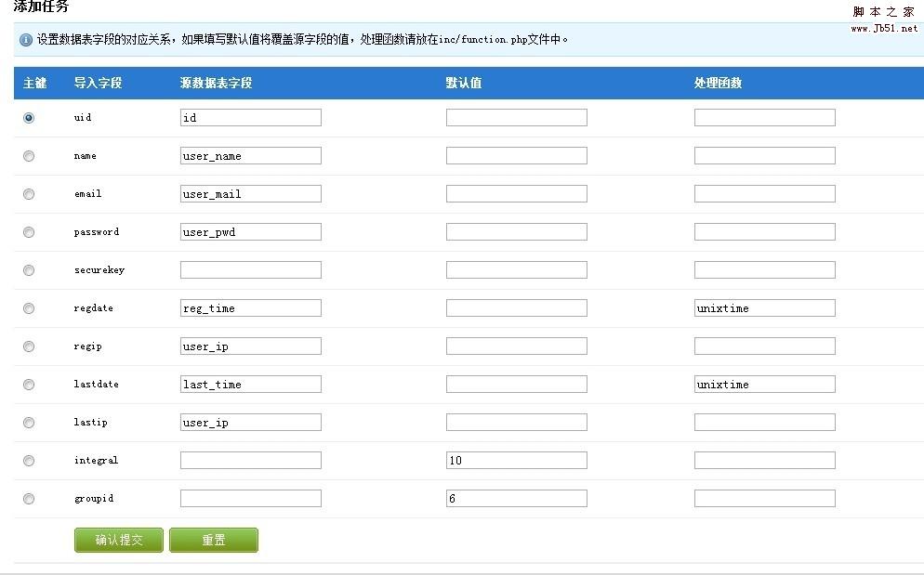Screen dimensions: 924x575
Task: Click 处理函数 column header
Action: (718, 83)
